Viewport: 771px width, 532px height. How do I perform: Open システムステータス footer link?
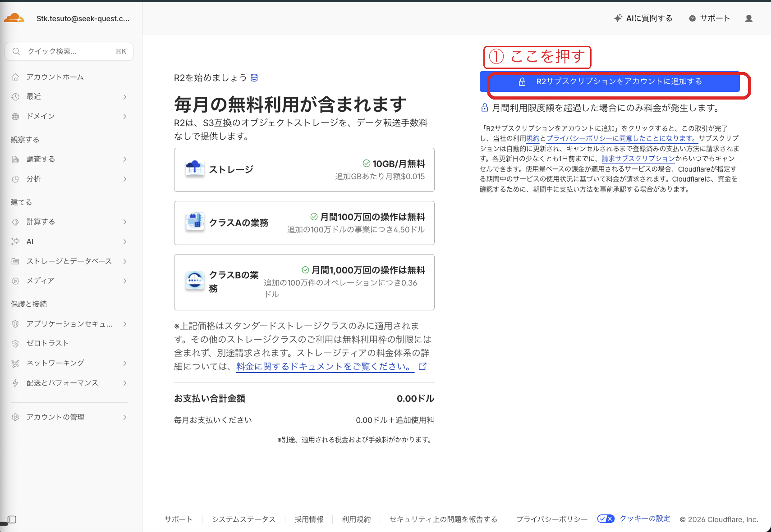pyautogui.click(x=244, y=519)
